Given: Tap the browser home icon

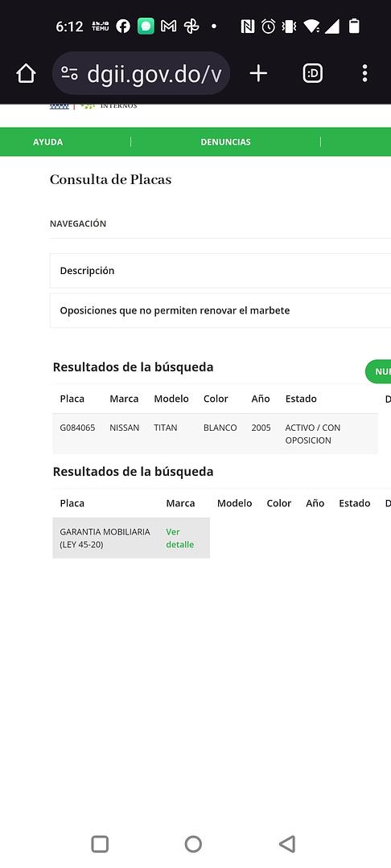Looking at the screenshot, I should (x=26, y=73).
